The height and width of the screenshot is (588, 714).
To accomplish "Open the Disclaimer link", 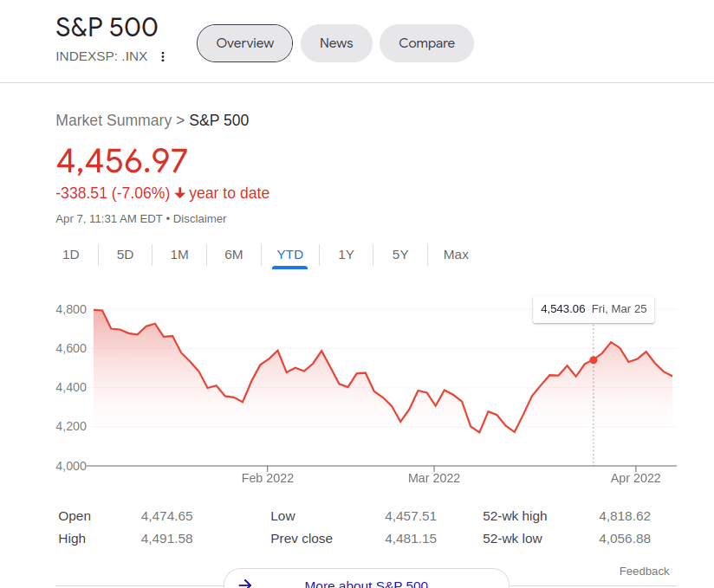I will click(x=199, y=219).
